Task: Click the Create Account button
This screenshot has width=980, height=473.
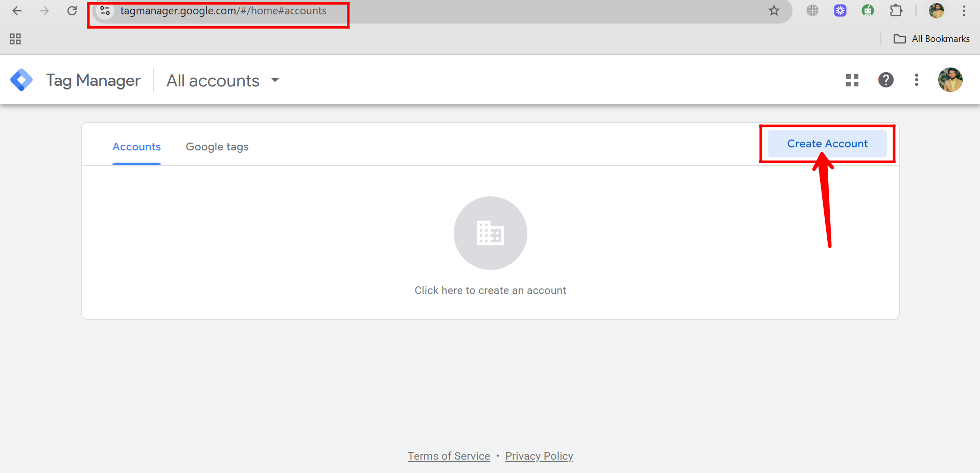Action: (827, 144)
